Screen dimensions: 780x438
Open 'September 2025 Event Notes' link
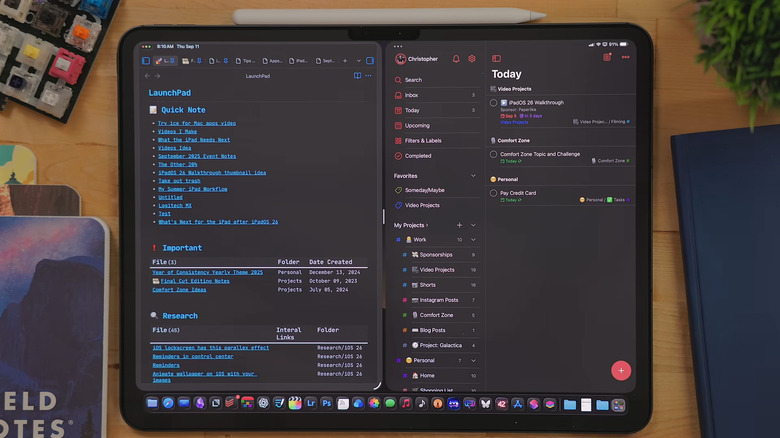(196, 156)
